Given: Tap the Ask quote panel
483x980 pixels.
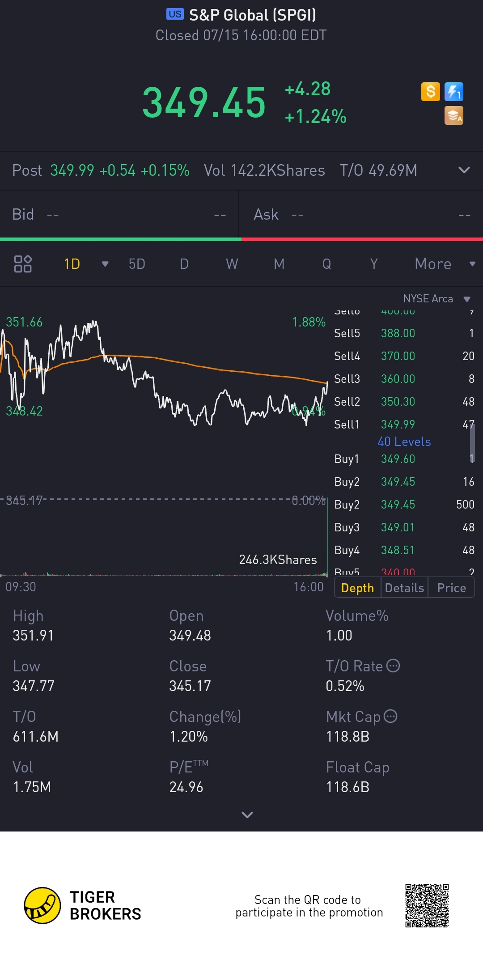Looking at the screenshot, I should (361, 215).
